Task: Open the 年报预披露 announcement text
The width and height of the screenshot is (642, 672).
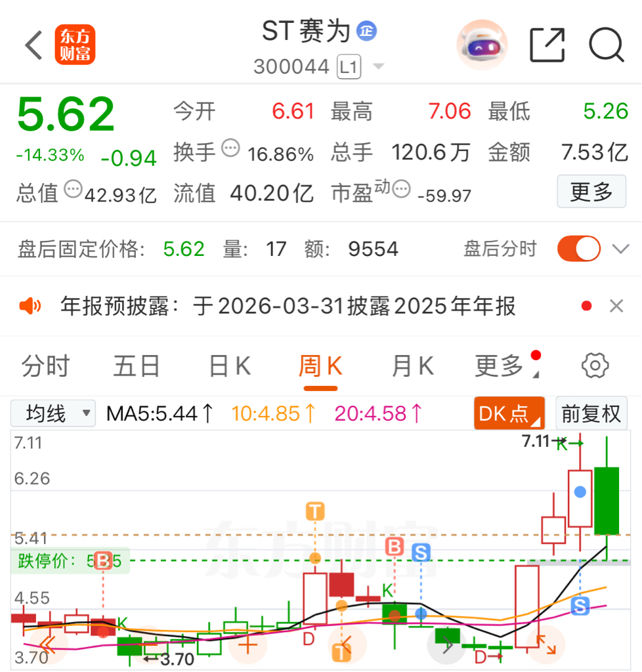Action: coord(288,306)
